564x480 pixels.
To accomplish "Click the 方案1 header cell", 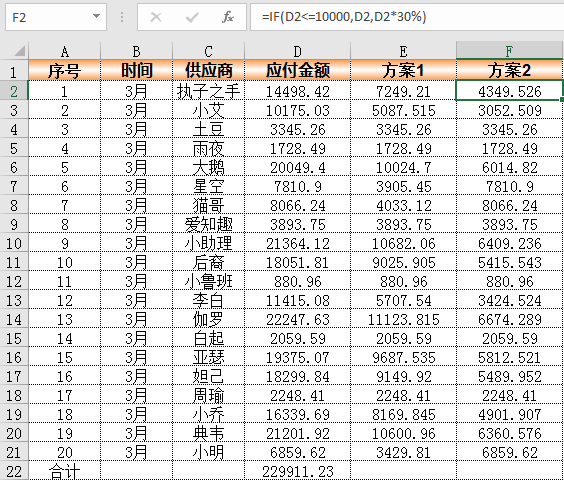I will pyautogui.click(x=403, y=70).
